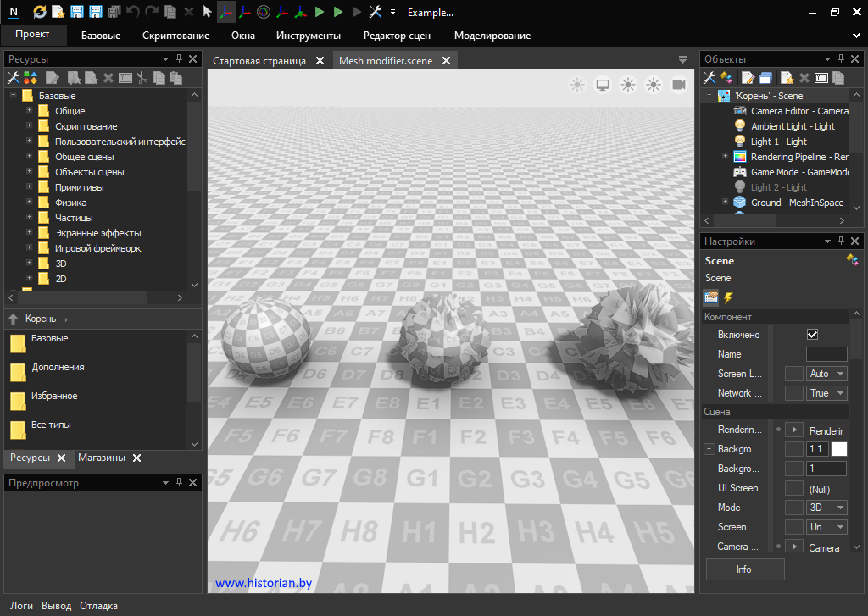868x616 pixels.
Task: Click the circular rotate tool in toolbar
Action: 264,12
